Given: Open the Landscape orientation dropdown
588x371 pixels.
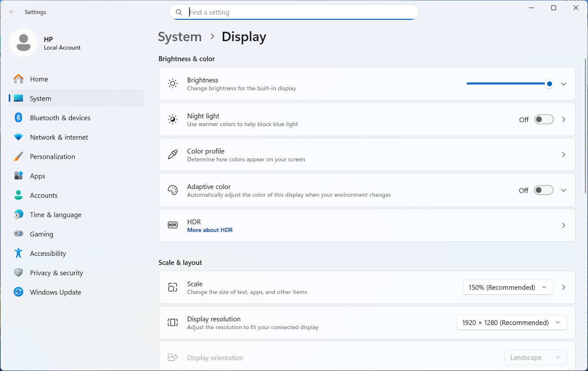Looking at the screenshot, I should click(536, 357).
